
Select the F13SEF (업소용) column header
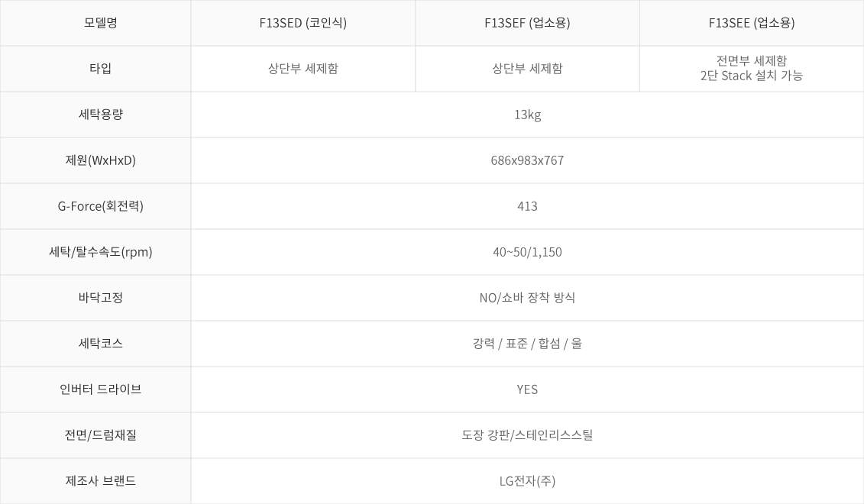[527, 23]
